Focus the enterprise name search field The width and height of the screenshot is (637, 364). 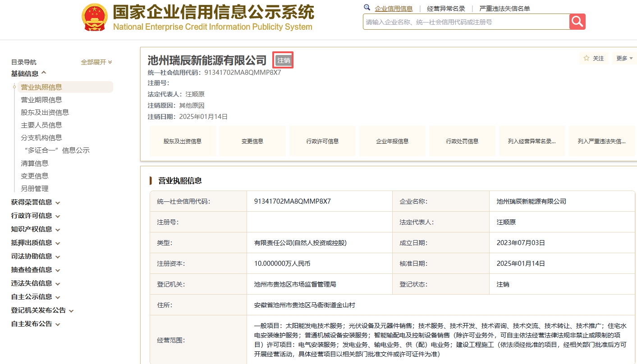466,22
